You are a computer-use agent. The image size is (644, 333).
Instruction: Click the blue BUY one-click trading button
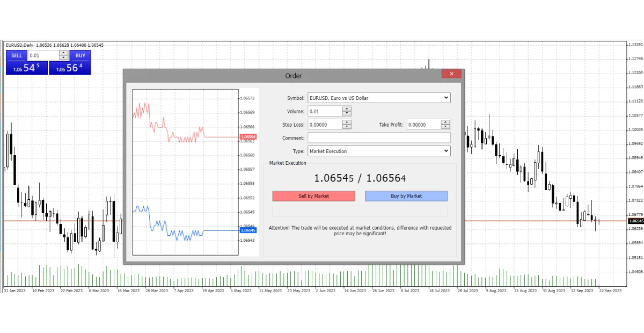[x=80, y=55]
